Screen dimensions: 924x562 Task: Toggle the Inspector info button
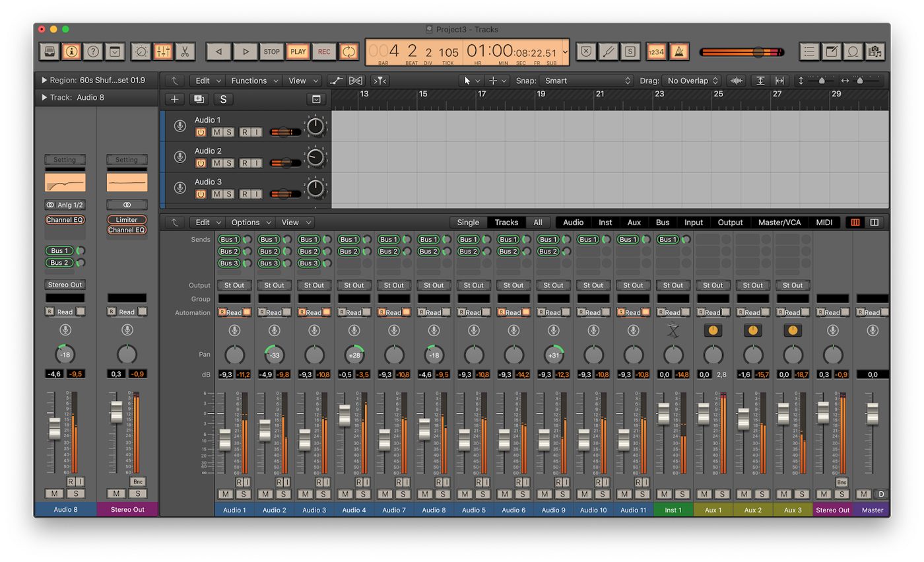point(71,52)
